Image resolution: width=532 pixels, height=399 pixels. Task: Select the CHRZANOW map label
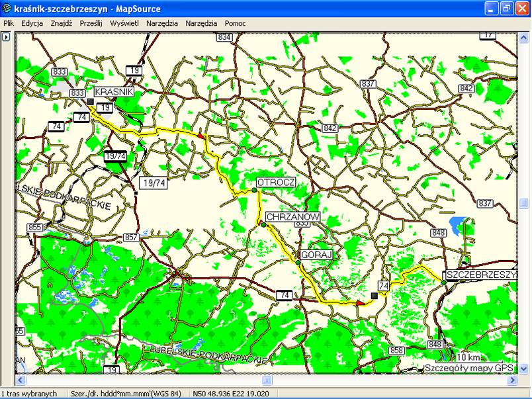293,216
